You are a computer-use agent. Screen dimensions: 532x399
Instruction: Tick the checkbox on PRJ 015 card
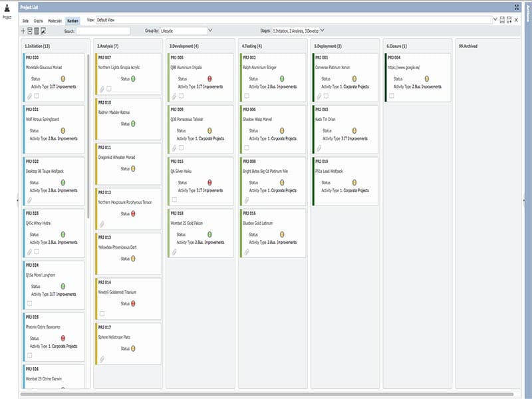174,200
